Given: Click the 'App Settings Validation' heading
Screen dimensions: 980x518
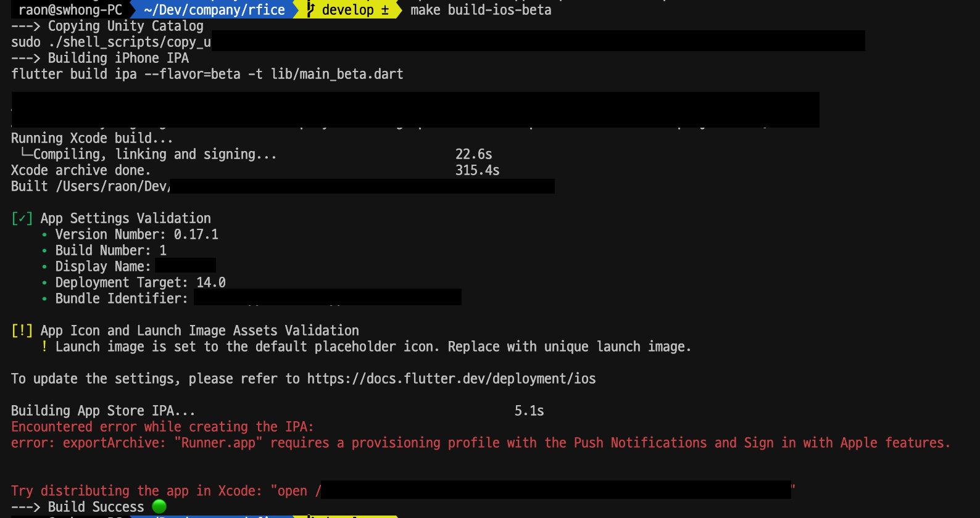Looking at the screenshot, I should point(126,218).
